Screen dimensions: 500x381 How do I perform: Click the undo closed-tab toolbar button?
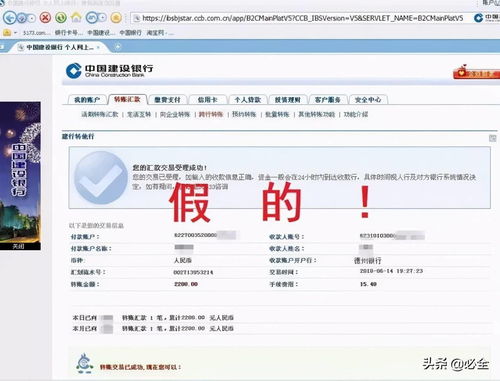pos(92,17)
